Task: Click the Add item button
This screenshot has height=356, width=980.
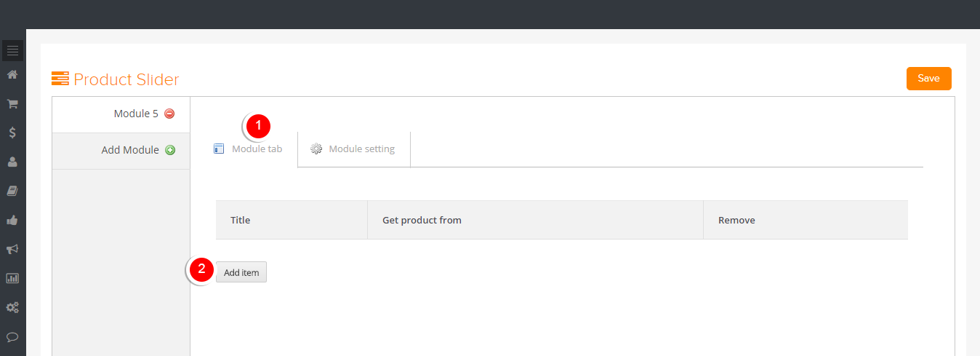Action: 241,272
